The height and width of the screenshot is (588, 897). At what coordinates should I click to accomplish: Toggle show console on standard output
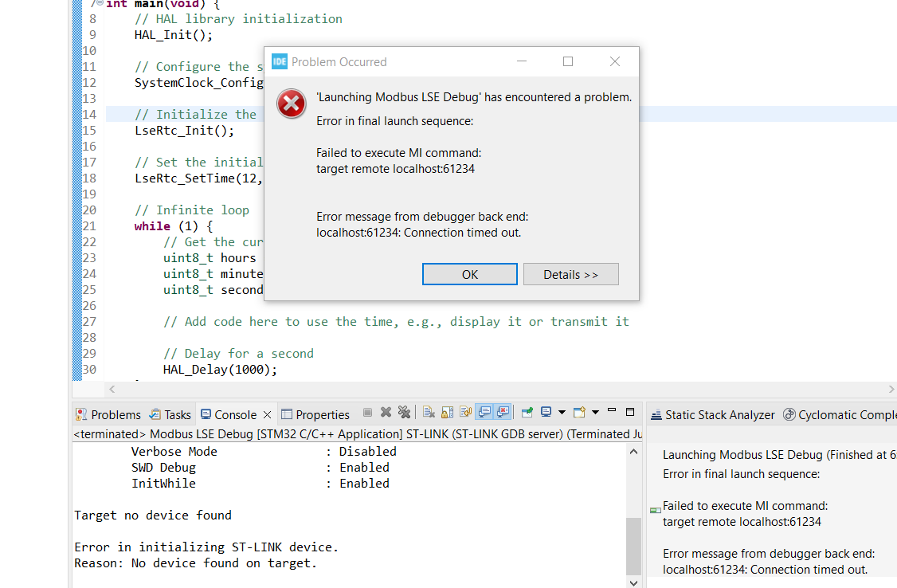[484, 413]
